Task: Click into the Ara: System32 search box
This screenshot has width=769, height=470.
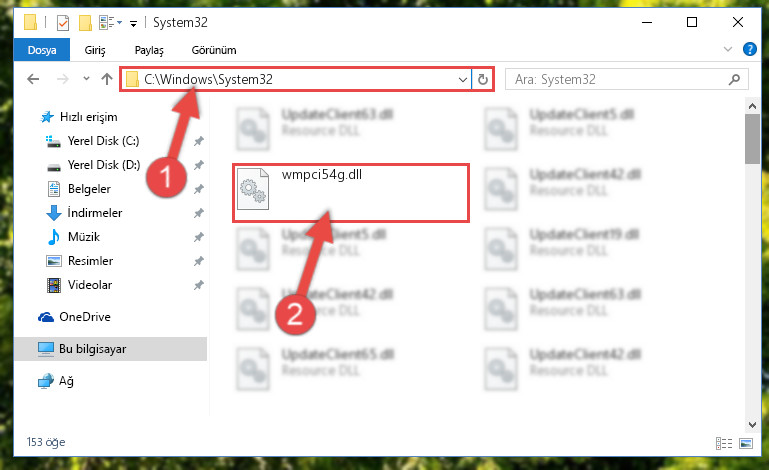Action: click(618, 79)
